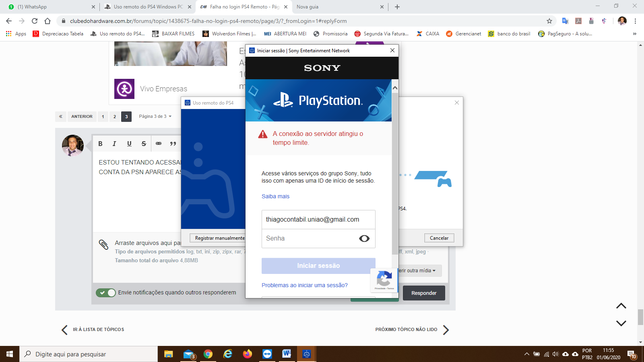
Task: Show hidden system tray icons
Action: 526,354
